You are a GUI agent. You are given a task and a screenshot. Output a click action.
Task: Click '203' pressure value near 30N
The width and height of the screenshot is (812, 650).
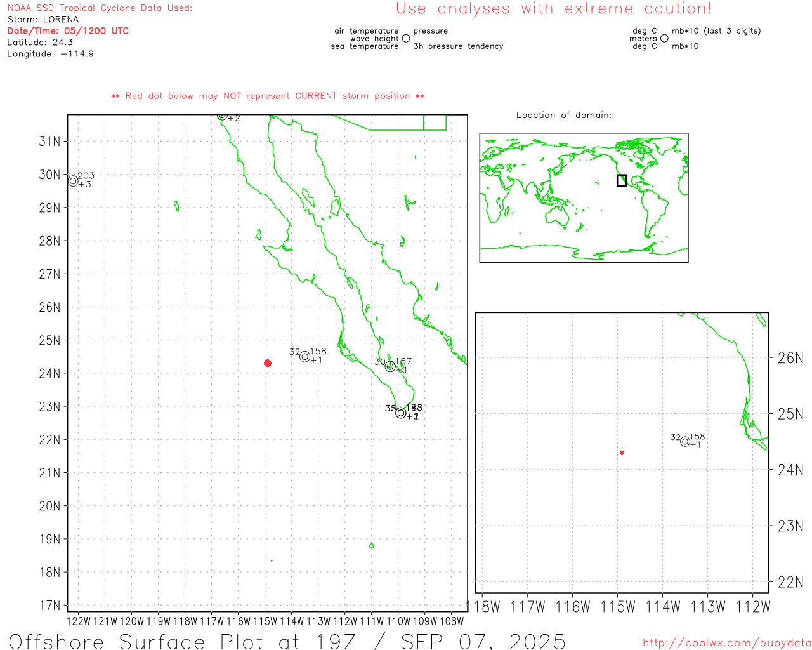coord(86,176)
